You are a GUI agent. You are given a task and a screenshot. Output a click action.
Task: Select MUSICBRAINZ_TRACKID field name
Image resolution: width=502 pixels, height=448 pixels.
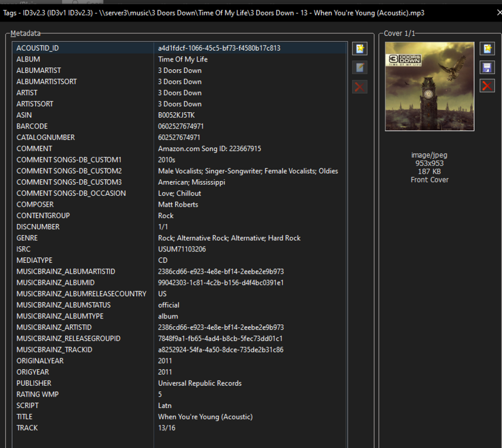click(54, 350)
